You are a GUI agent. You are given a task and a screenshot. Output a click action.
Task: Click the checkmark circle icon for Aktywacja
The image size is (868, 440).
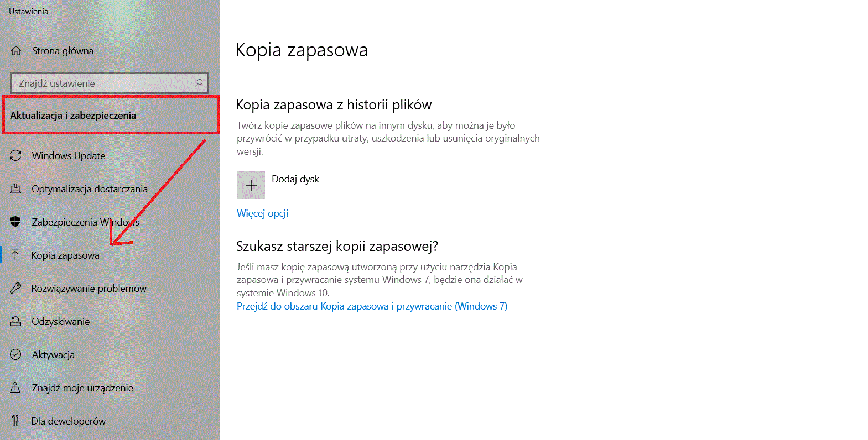point(15,355)
